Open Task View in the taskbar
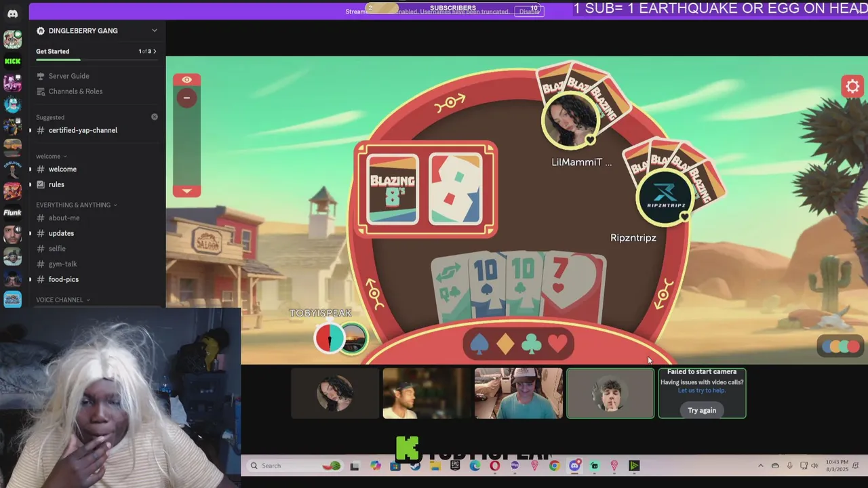Screen dimensions: 868x488 tap(354, 466)
